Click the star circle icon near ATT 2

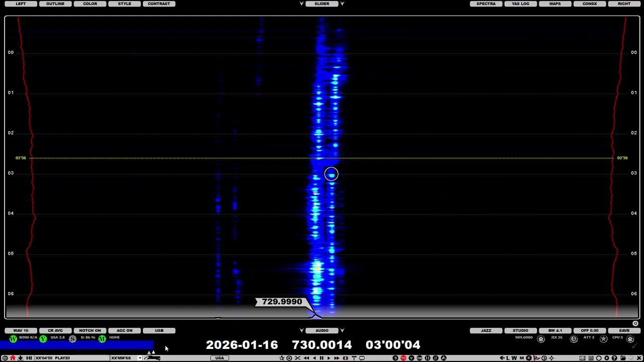coord(604,339)
